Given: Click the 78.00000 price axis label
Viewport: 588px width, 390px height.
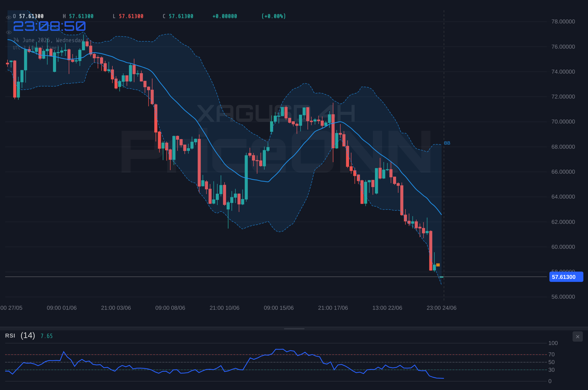Looking at the screenshot, I should pyautogui.click(x=563, y=22).
